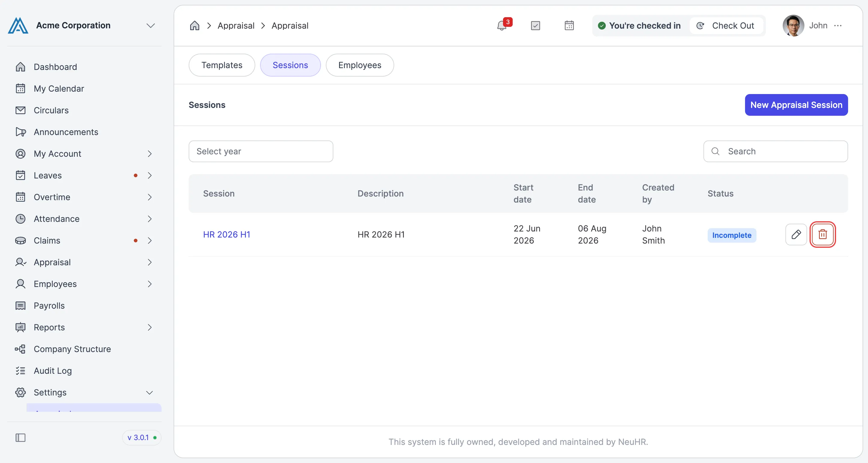Image resolution: width=868 pixels, height=463 pixels.
Task: Open the company switcher dropdown chevron
Action: pyautogui.click(x=150, y=26)
